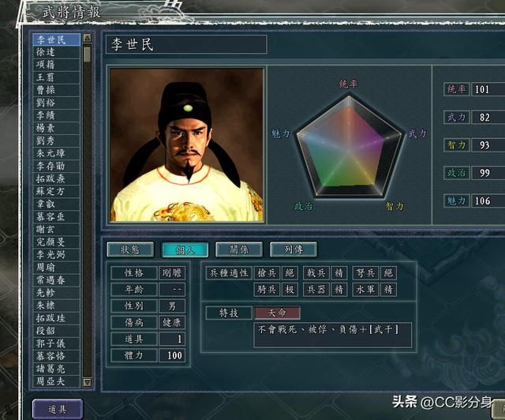Select 拓跋燾 in the officer list
Image resolution: width=505 pixels, height=420 pixels.
[56, 178]
